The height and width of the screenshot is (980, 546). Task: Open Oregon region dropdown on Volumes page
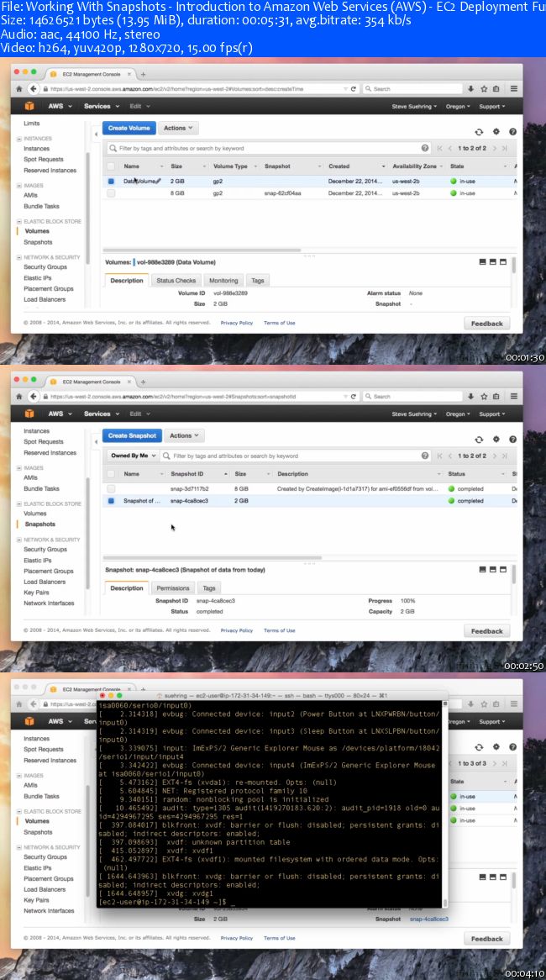[459, 106]
